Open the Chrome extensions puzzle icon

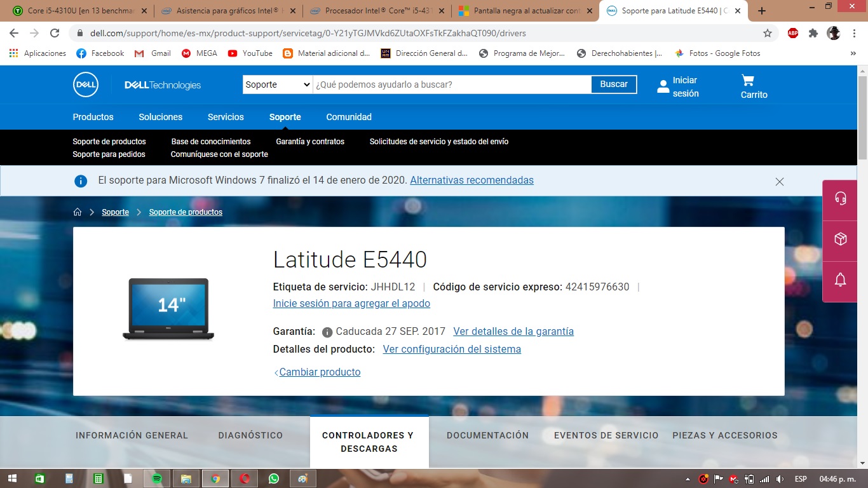[813, 33]
